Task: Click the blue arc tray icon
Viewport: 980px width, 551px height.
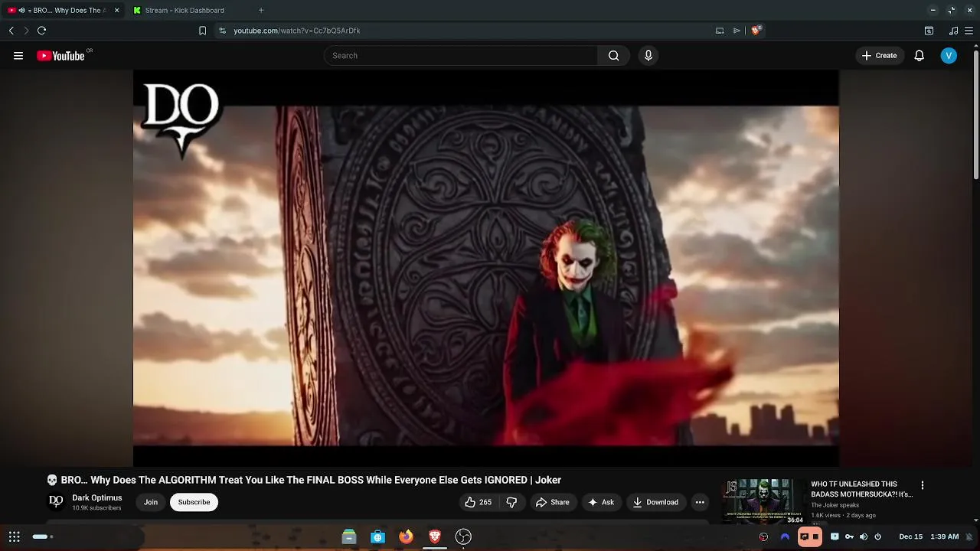Action: tap(785, 537)
